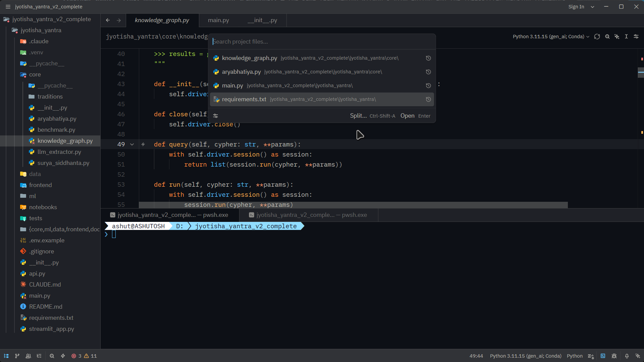Viewport: 644px width, 362px height.
Task: Click Open button in file finder
Action: pos(408,116)
